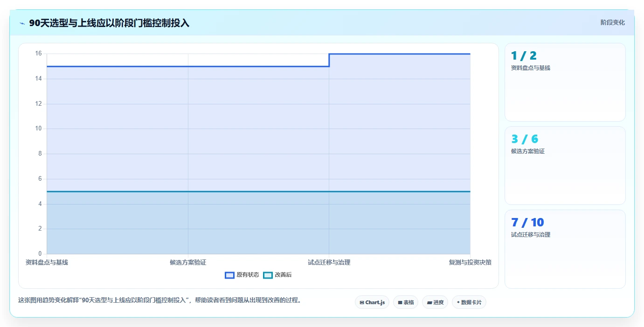Open the 7 / 10 试点迁移与治理 card

pos(565,249)
